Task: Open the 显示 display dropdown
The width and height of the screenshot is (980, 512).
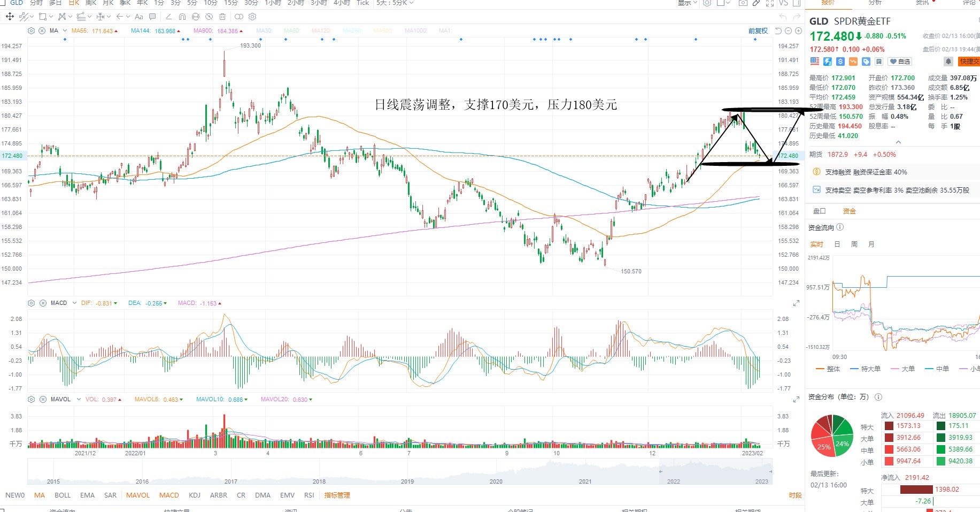Action: (687, 3)
